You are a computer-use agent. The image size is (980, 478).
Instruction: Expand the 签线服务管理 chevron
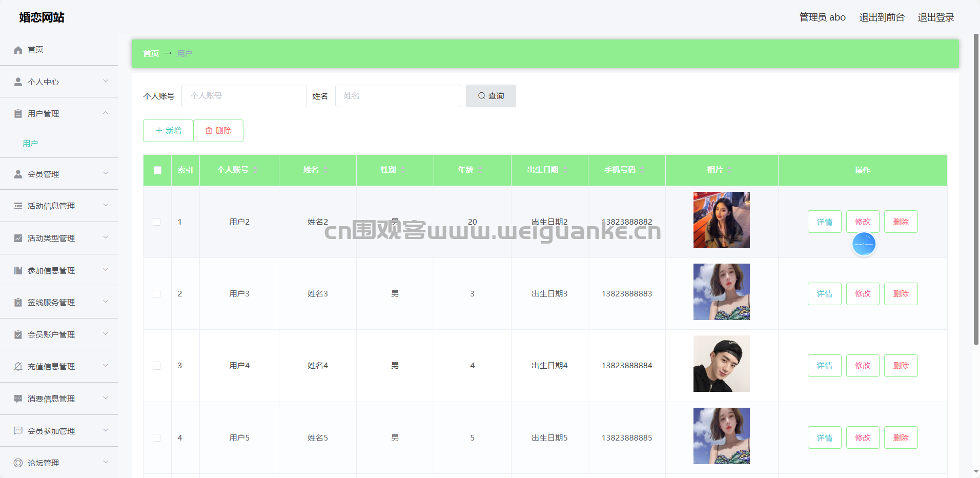(x=106, y=302)
